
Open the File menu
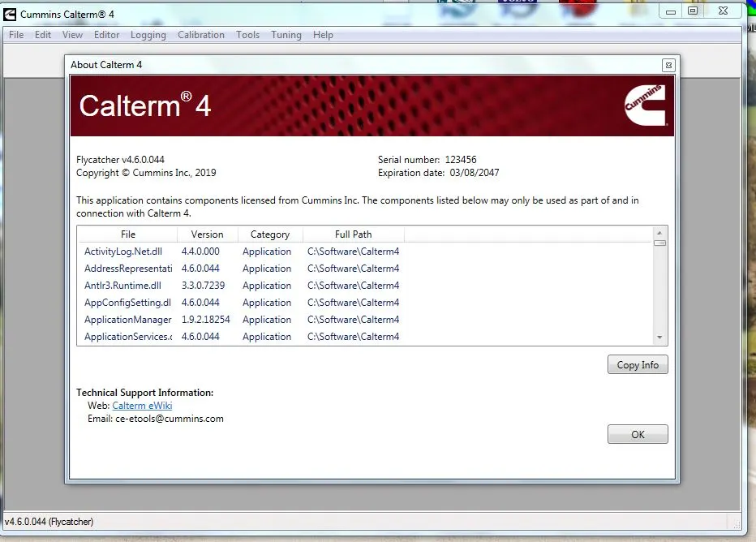pyautogui.click(x=16, y=35)
